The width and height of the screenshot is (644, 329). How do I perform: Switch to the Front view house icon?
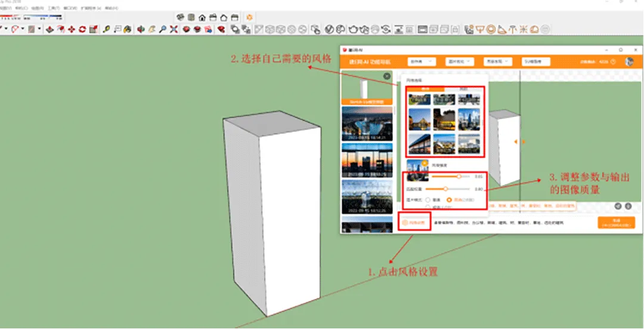click(x=202, y=18)
